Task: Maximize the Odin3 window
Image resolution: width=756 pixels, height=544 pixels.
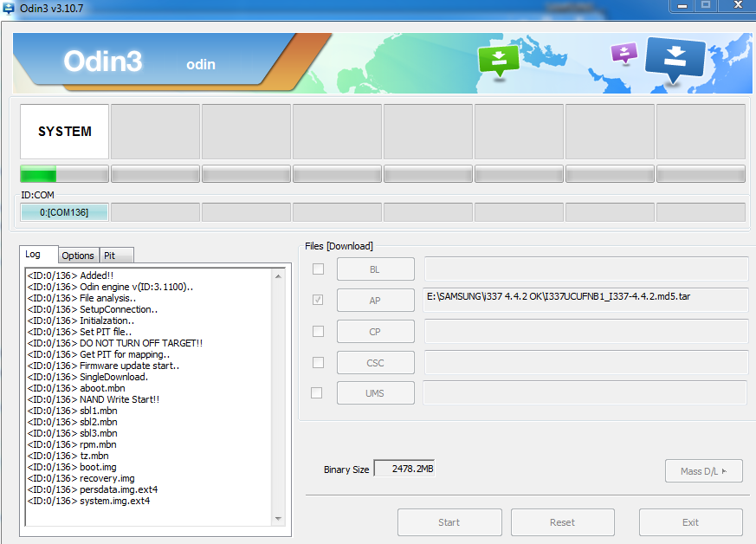Action: pyautogui.click(x=706, y=6)
